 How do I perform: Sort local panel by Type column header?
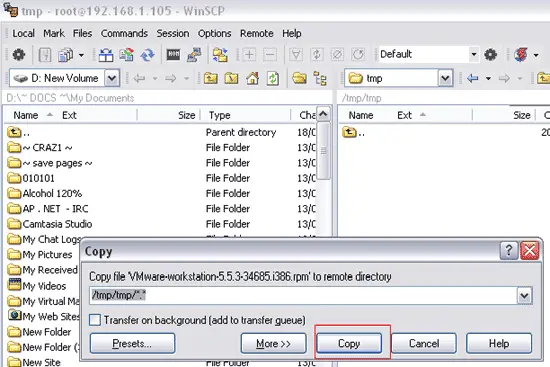(x=220, y=115)
